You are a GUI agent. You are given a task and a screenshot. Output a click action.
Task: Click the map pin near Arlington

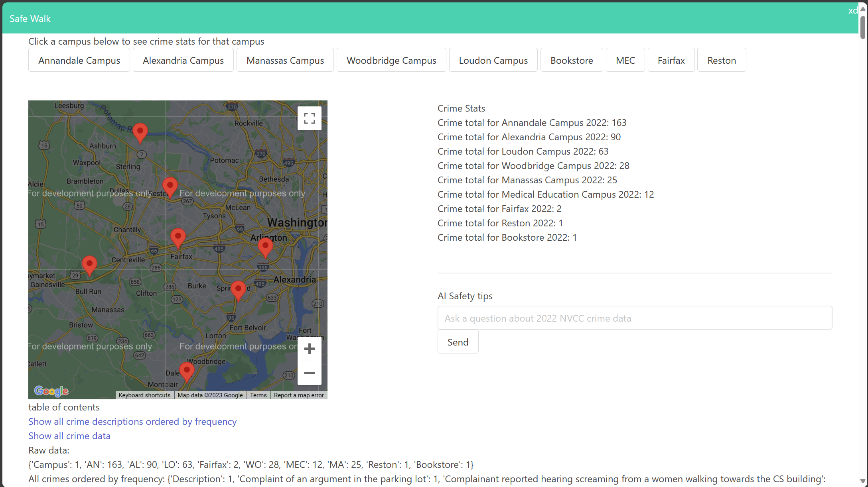[x=265, y=247]
